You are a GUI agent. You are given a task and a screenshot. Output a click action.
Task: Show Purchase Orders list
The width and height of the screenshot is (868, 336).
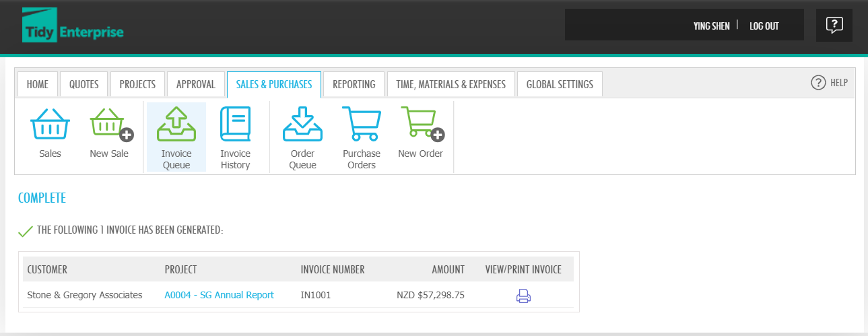[x=362, y=137]
